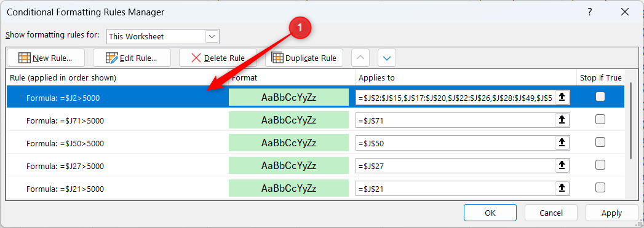Image resolution: width=644 pixels, height=228 pixels.
Task: Toggle Stop If True for $J21>5000 rule
Action: [600, 188]
